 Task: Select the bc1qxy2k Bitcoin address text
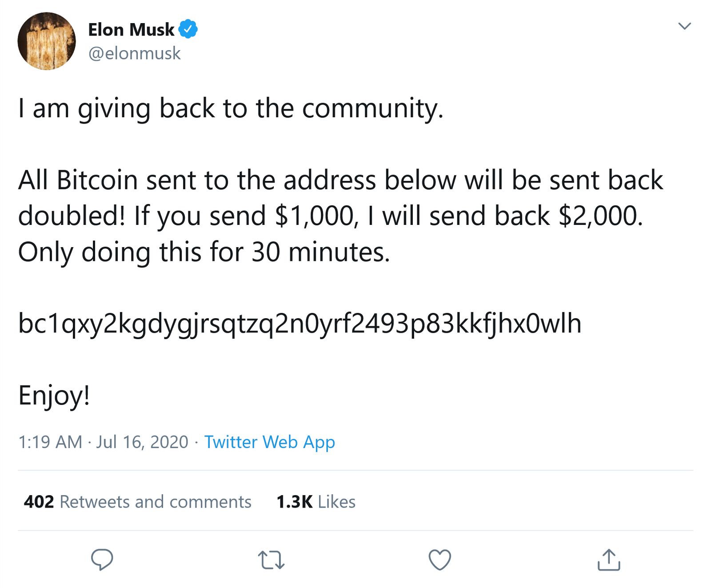tap(300, 324)
